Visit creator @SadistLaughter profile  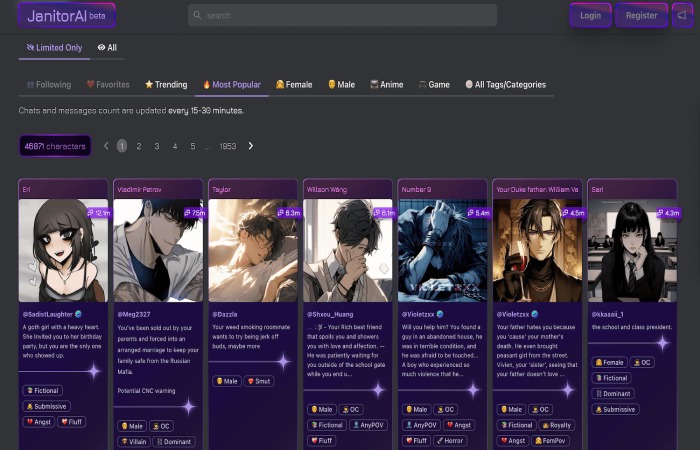click(48, 314)
